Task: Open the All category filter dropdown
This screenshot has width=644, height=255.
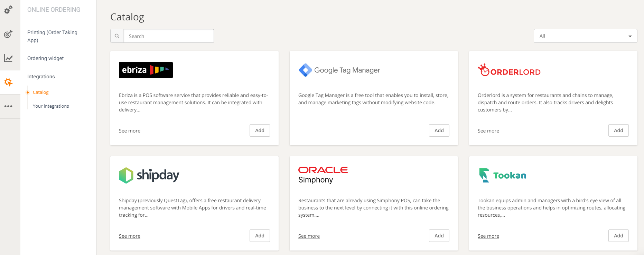Action: pos(585,36)
